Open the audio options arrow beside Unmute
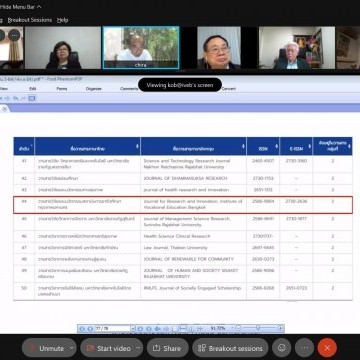This screenshot has height=360, width=360. (72, 348)
